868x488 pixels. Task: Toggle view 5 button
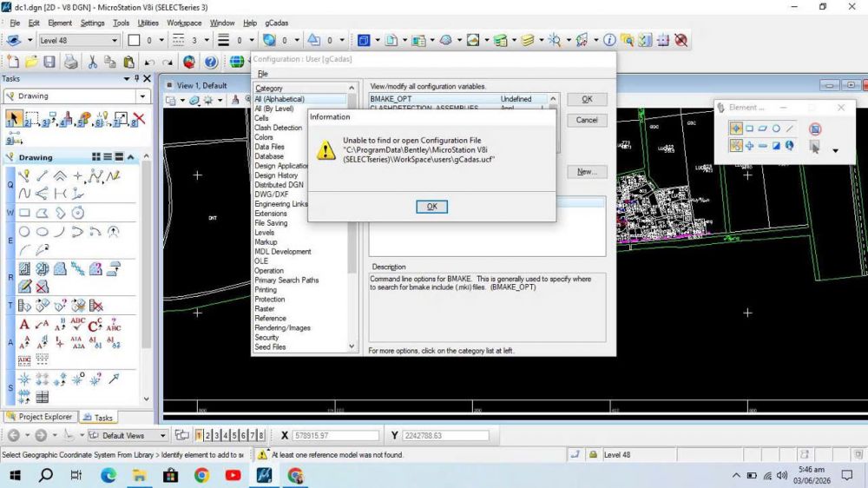(x=234, y=435)
